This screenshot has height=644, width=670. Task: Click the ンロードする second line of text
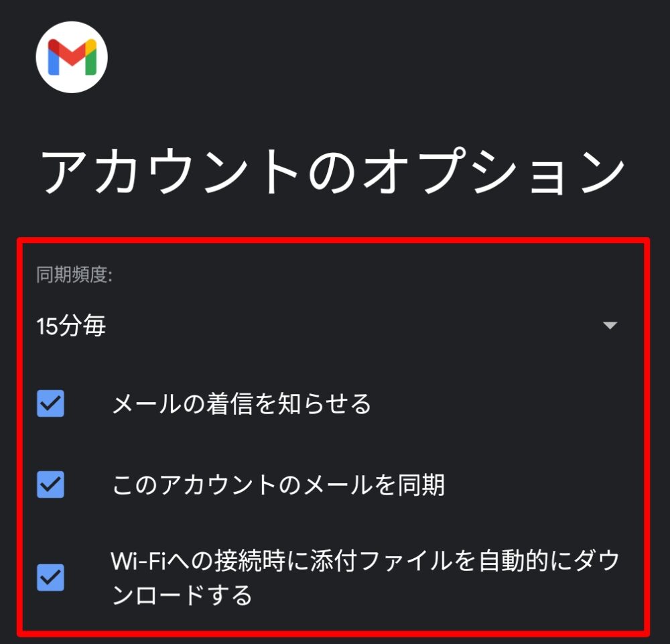182,595
